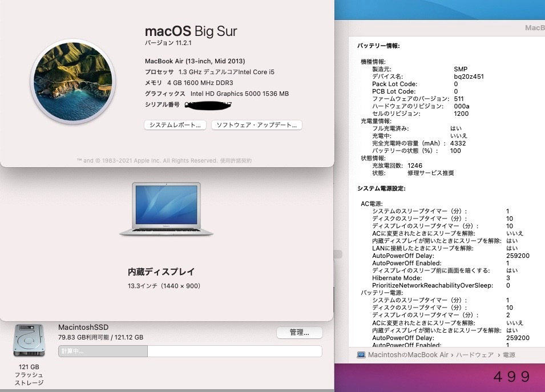Select the MacintoshSSD drive icon
This screenshot has width=545, height=392.
29,341
